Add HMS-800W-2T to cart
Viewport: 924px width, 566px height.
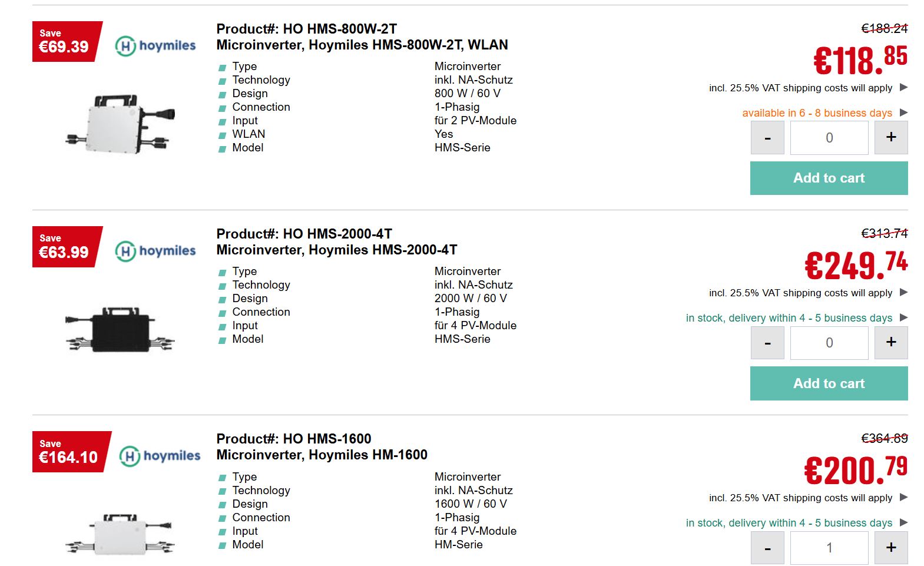pyautogui.click(x=829, y=178)
